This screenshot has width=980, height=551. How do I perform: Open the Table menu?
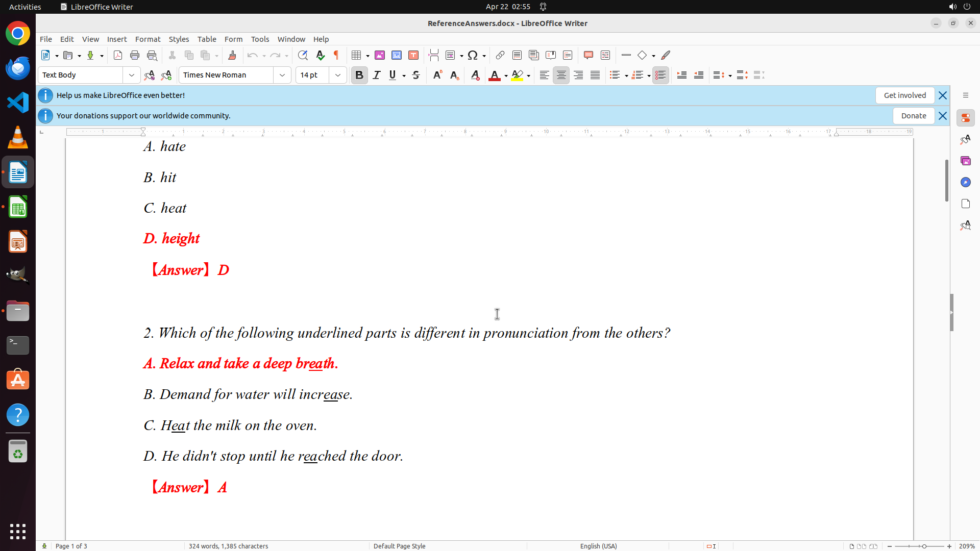[x=207, y=39]
